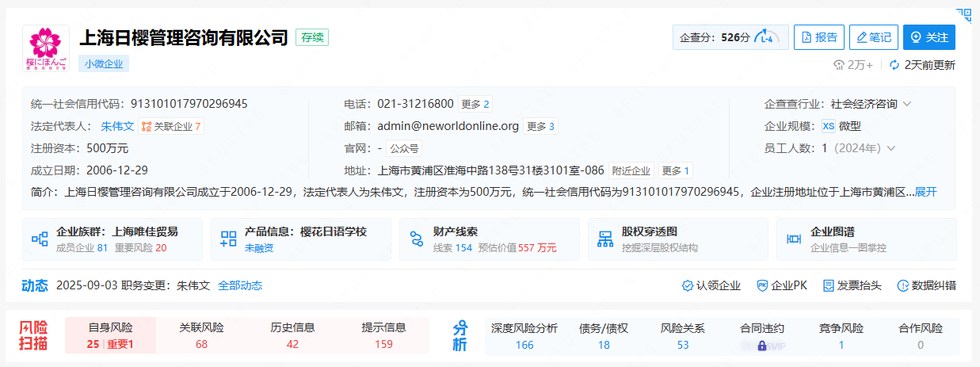Image resolution: width=980 pixels, height=367 pixels.
Task: Click industry text 社会经济咨询
Action: pos(864,104)
